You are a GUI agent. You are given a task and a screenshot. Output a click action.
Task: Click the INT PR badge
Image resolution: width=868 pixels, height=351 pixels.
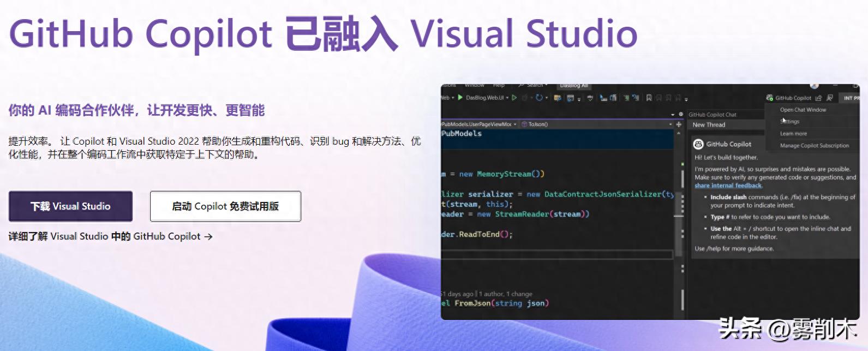(x=851, y=98)
